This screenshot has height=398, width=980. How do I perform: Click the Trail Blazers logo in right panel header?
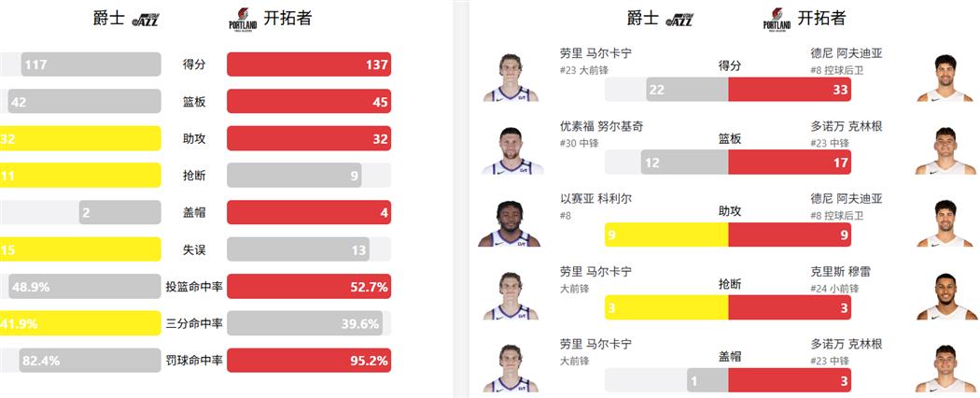777,20
